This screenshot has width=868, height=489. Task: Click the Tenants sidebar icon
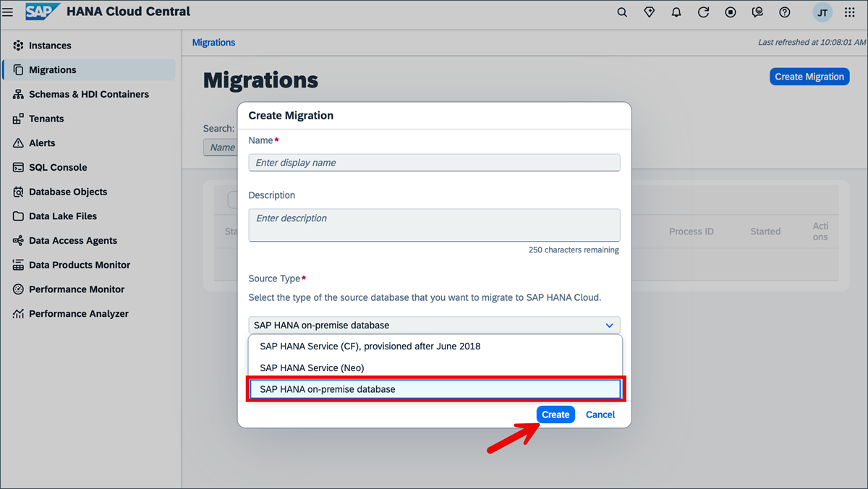click(18, 119)
